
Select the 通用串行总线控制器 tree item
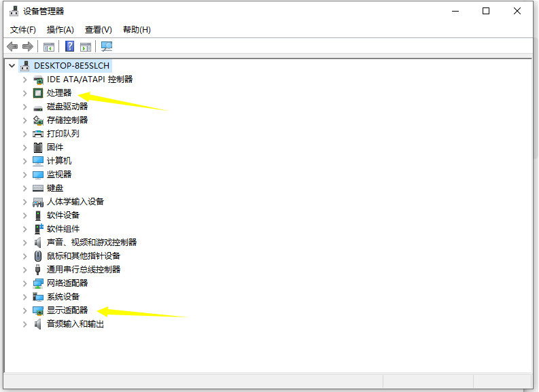tap(84, 270)
